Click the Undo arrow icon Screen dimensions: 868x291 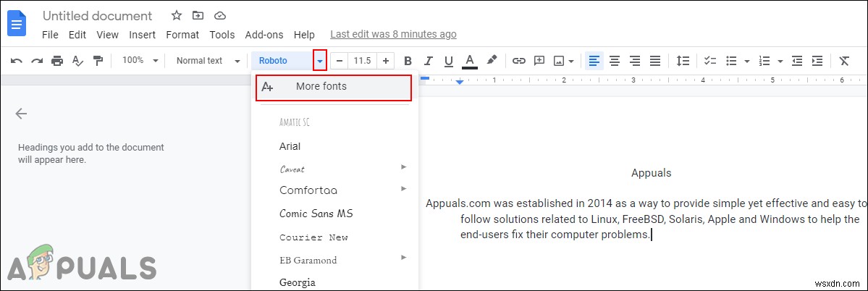pos(17,61)
